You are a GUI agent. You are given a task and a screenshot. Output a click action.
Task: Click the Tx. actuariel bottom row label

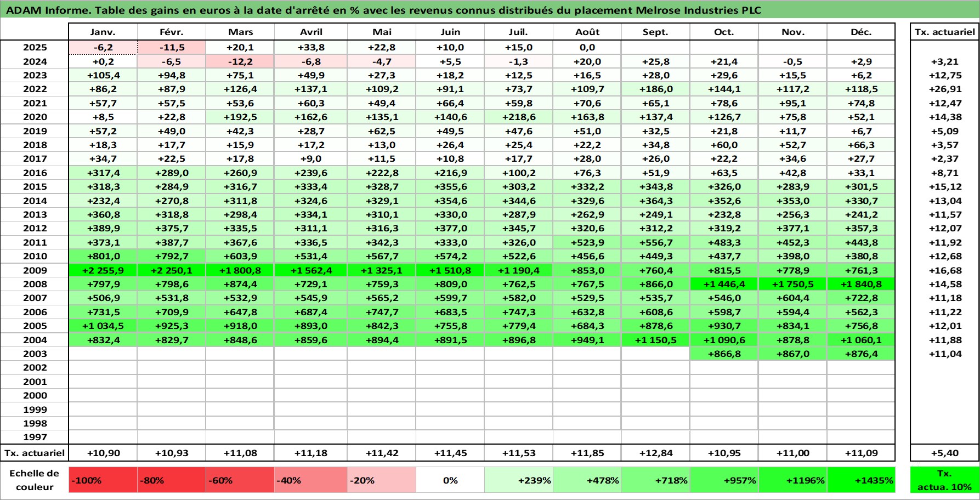pos(35,453)
